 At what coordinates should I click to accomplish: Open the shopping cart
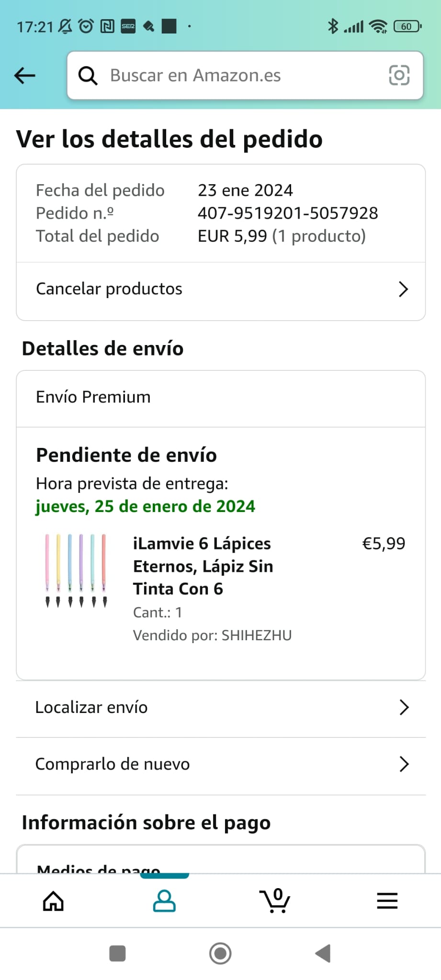tap(275, 901)
